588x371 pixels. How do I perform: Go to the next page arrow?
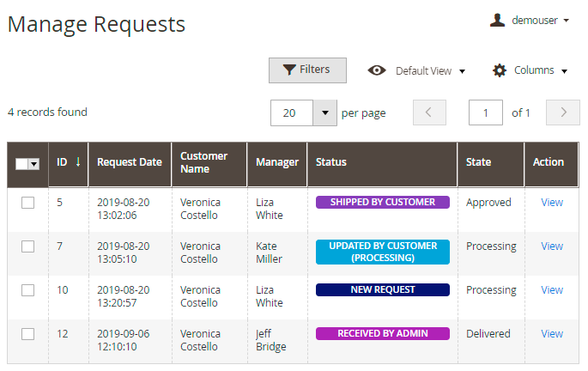pyautogui.click(x=563, y=113)
